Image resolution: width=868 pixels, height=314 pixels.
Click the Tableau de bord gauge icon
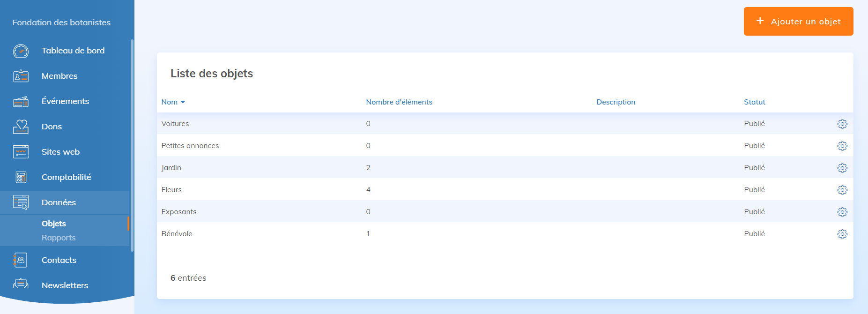click(21, 51)
